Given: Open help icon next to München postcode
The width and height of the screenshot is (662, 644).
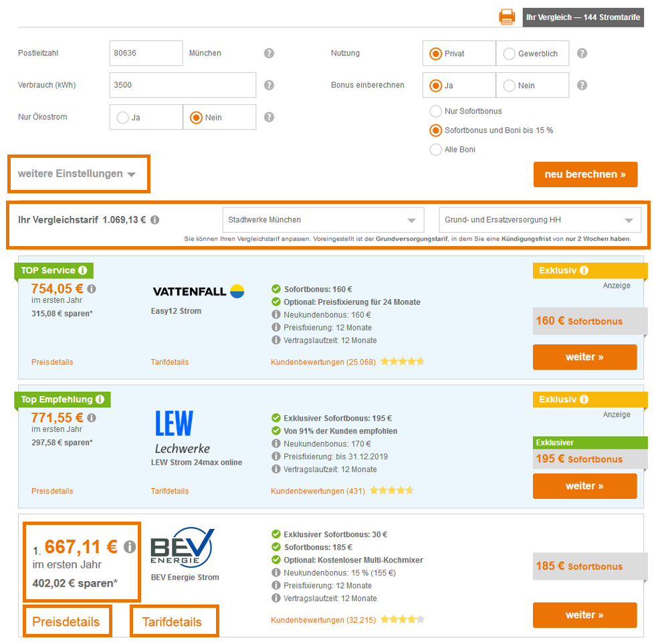Looking at the screenshot, I should pos(269,53).
